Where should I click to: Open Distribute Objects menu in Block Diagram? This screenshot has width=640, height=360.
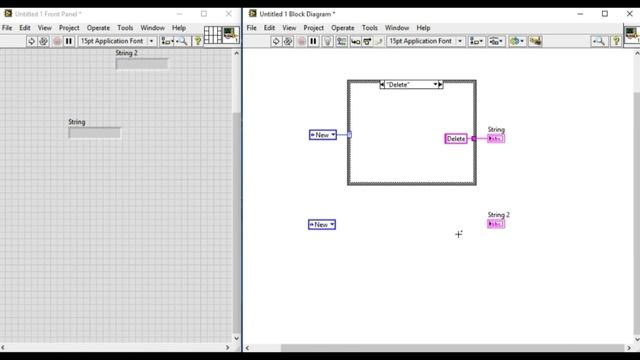(x=496, y=41)
